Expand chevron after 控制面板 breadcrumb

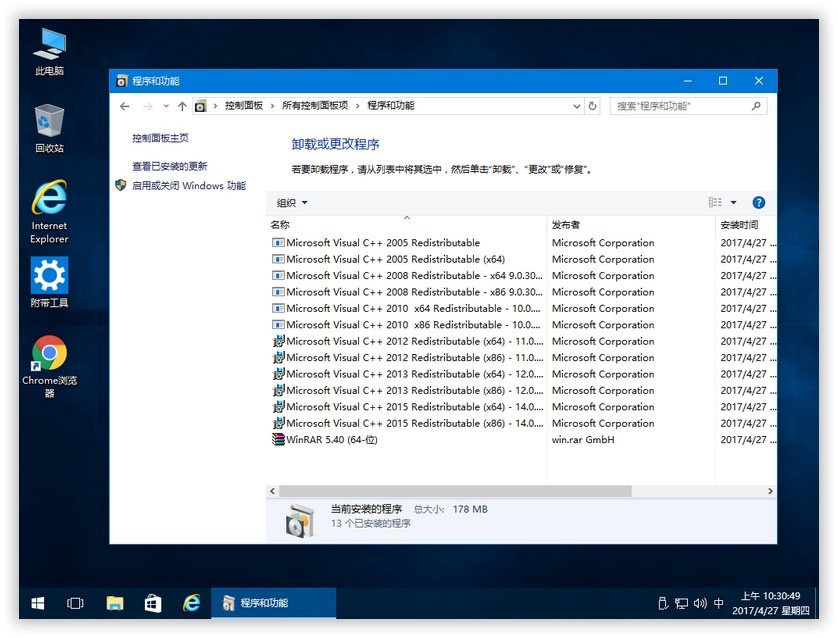(x=273, y=106)
